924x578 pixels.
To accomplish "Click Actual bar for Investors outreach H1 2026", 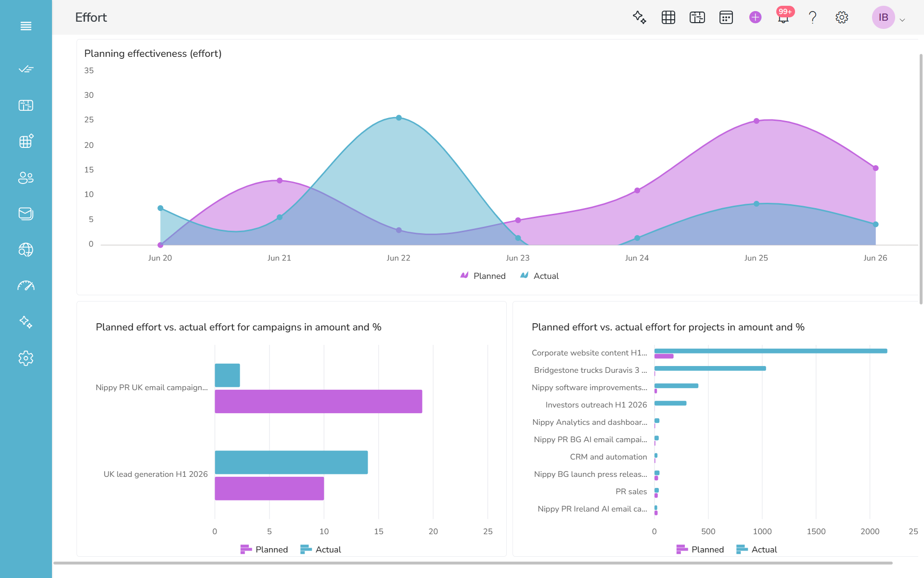I will coord(670,403).
